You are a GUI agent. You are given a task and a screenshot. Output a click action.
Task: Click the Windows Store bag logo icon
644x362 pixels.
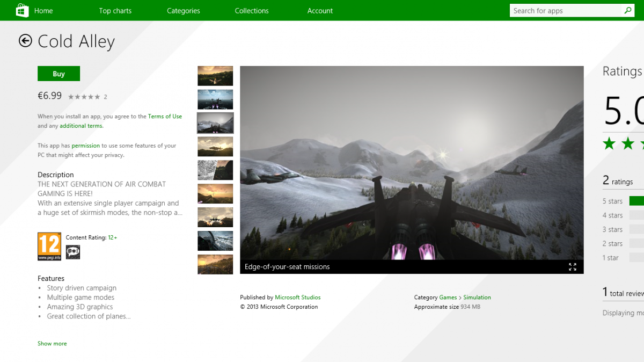(22, 10)
